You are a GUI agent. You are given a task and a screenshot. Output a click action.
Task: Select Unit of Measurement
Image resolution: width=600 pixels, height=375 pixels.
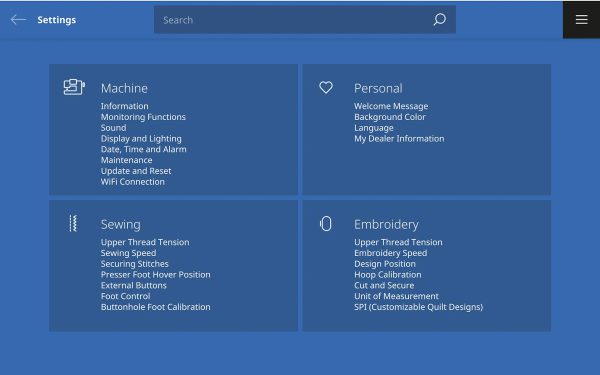(396, 296)
